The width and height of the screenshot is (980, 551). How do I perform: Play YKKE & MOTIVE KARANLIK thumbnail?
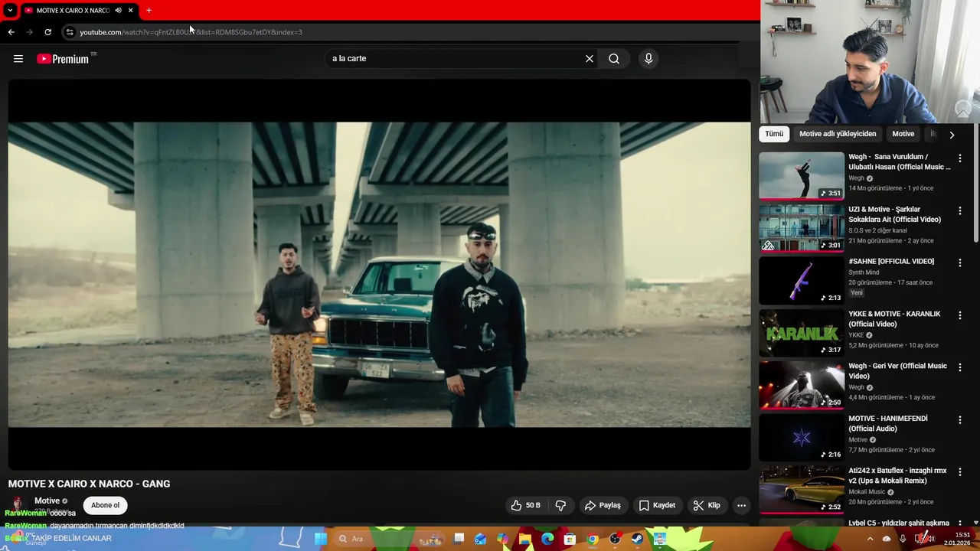click(802, 332)
